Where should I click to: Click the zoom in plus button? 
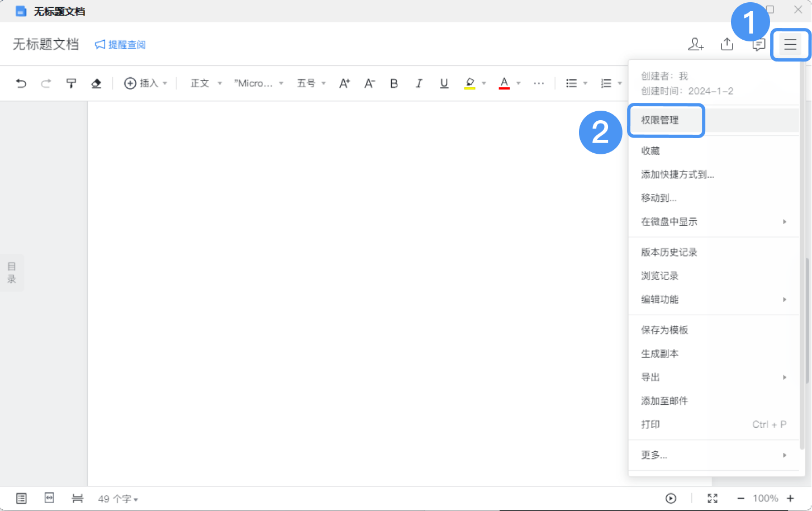790,498
